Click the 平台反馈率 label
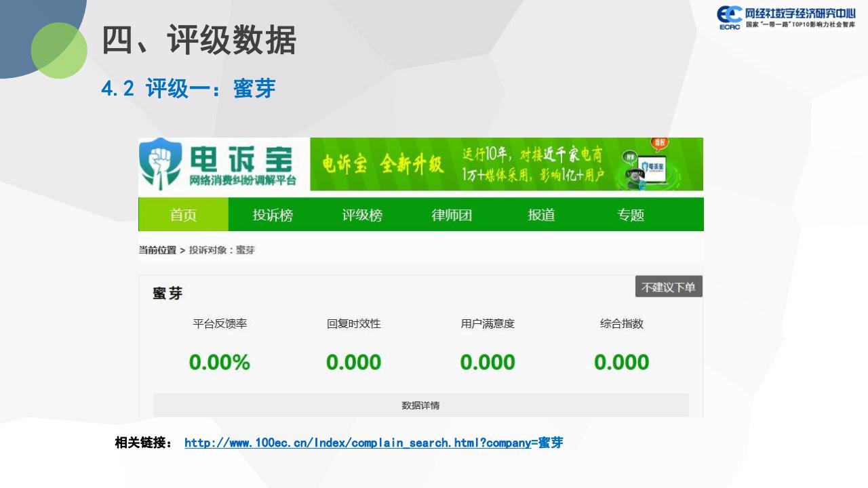This screenshot has width=868, height=488. tap(220, 324)
